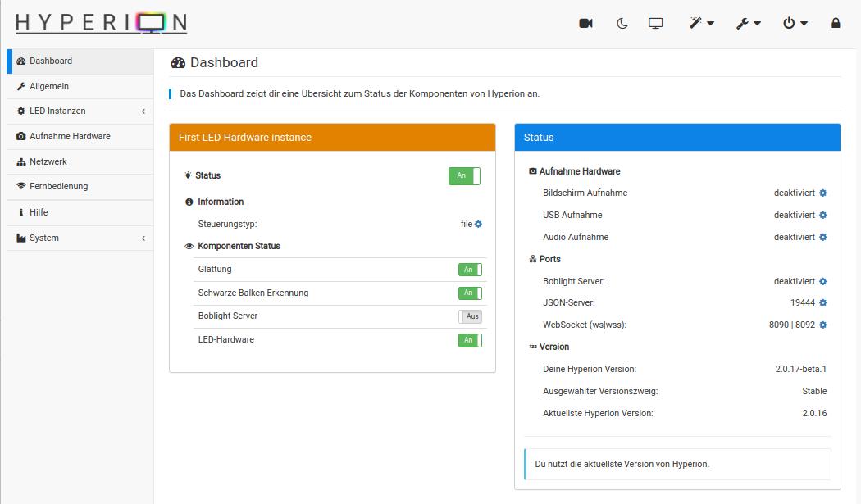
Task: Open JSON-Server settings gear
Action: 822,302
